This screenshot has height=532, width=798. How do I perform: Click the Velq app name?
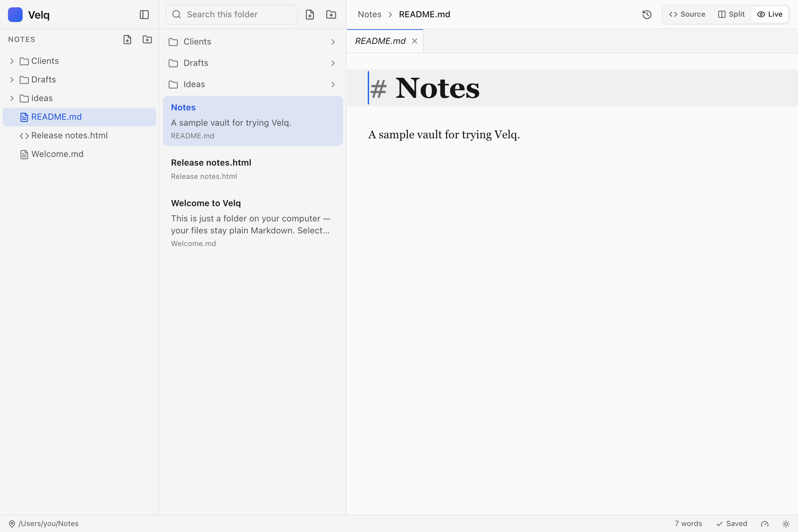[39, 15]
